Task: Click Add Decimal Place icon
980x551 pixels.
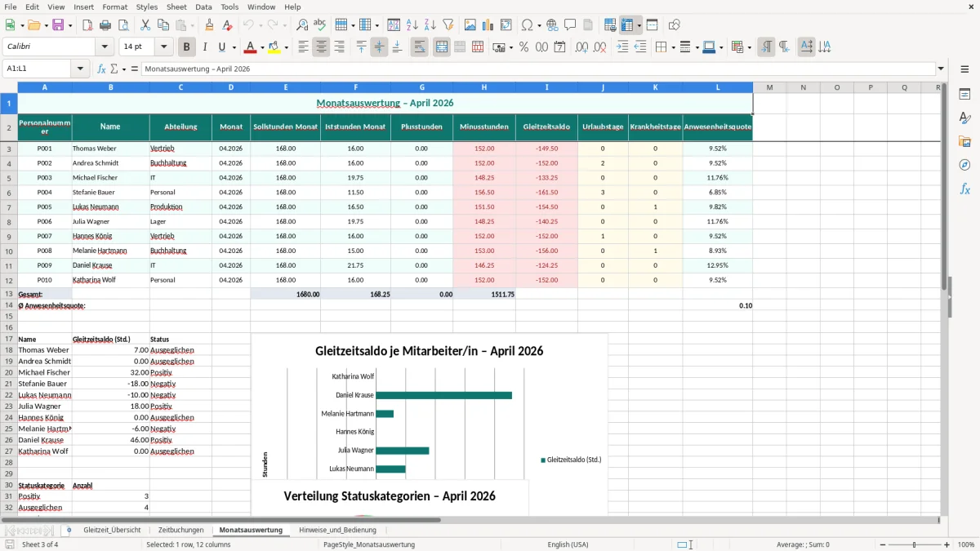Action: [581, 47]
